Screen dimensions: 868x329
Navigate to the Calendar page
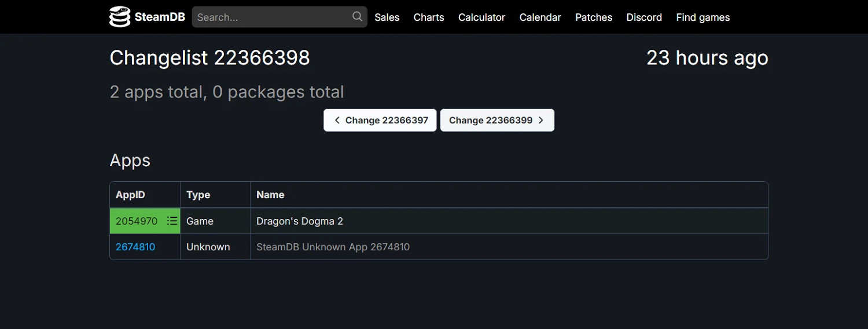click(x=540, y=17)
